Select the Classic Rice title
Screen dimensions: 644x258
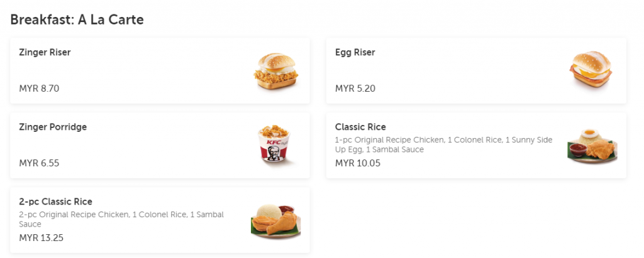[x=360, y=127]
